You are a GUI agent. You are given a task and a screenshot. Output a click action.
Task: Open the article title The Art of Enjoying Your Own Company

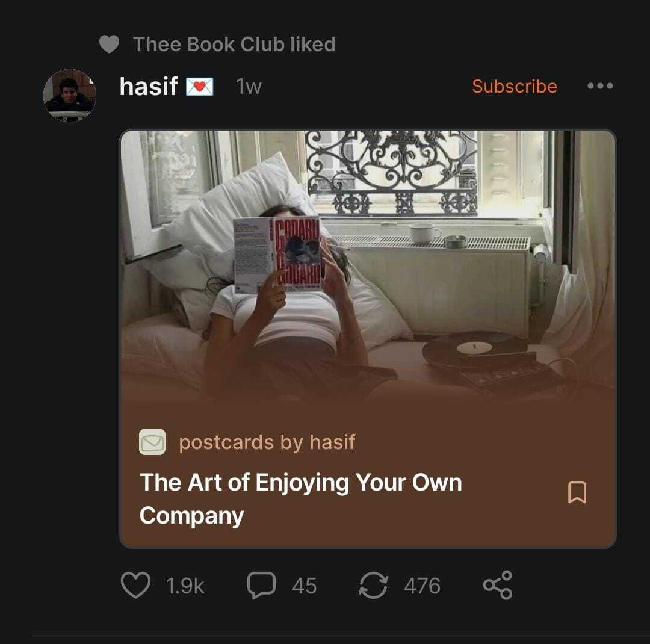click(300, 499)
